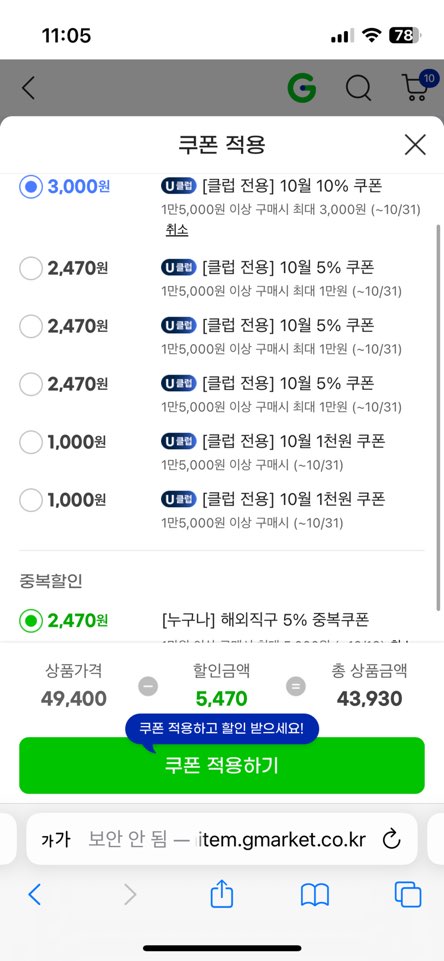Select the first 2,470원 5% coupon radio
This screenshot has height=961, width=444.
(x=31, y=268)
